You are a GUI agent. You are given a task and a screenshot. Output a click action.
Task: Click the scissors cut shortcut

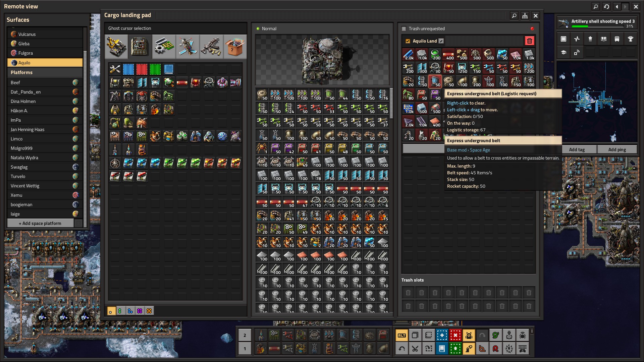[415, 349]
